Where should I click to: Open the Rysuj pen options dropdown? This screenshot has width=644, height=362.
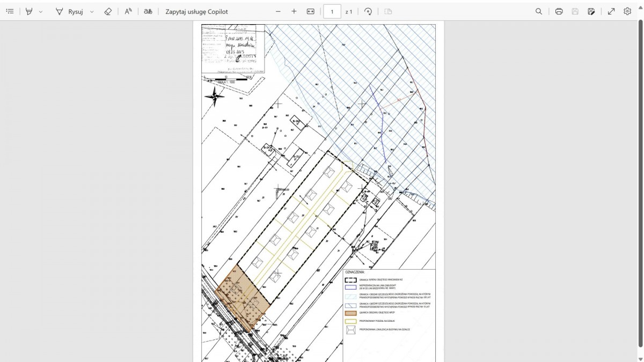tap(92, 11)
